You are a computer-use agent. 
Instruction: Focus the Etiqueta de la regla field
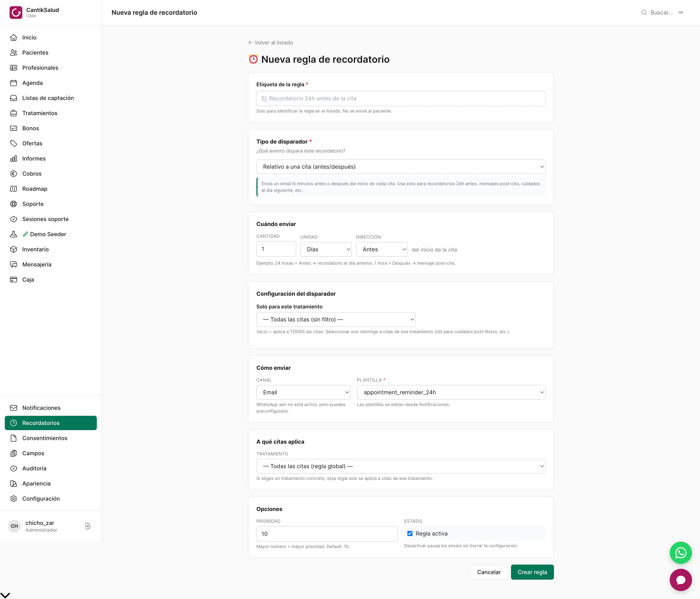tap(401, 99)
